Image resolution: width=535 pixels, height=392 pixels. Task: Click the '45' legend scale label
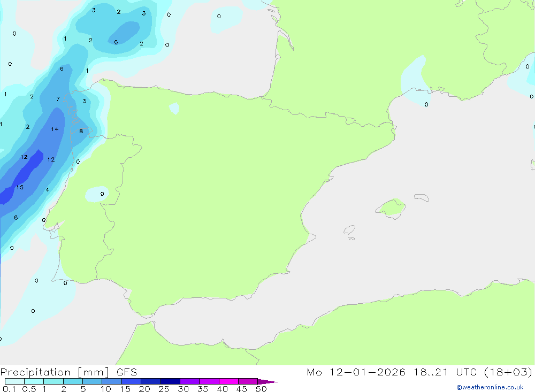click(x=242, y=389)
